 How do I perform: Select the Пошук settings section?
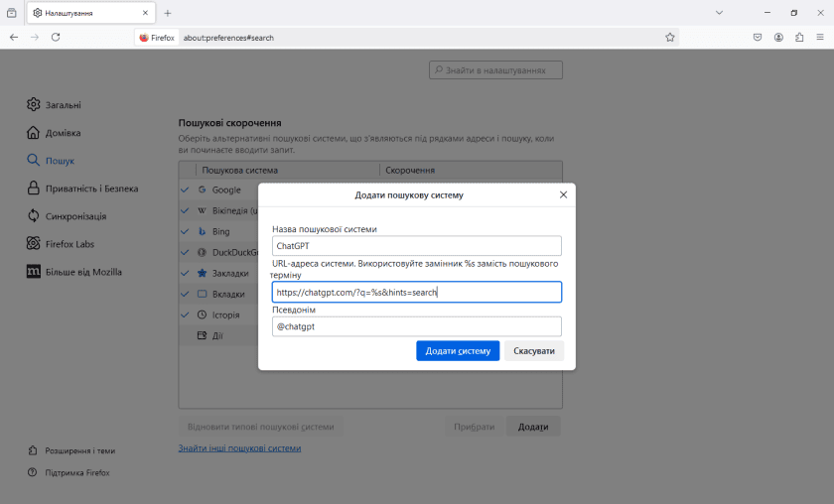pyautogui.click(x=51, y=161)
